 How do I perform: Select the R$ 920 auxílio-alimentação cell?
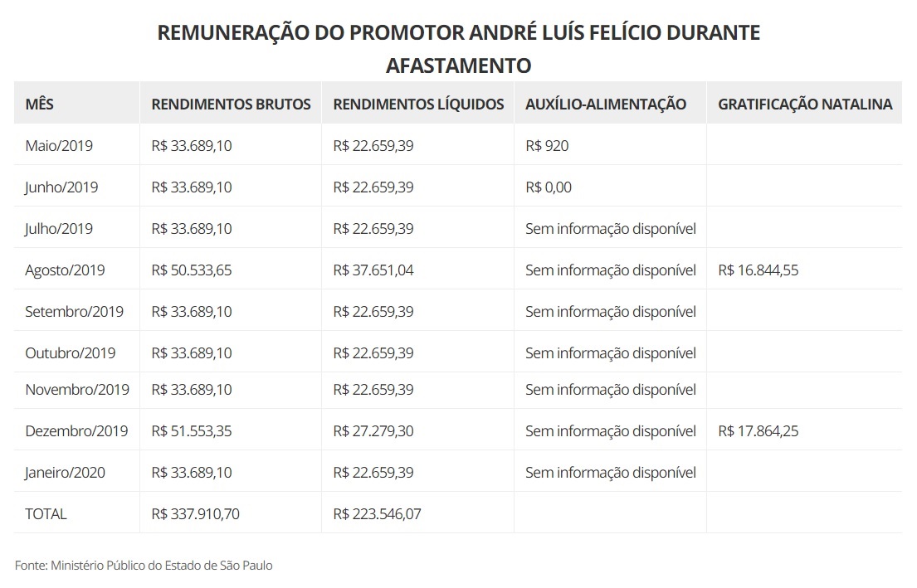pos(547,146)
